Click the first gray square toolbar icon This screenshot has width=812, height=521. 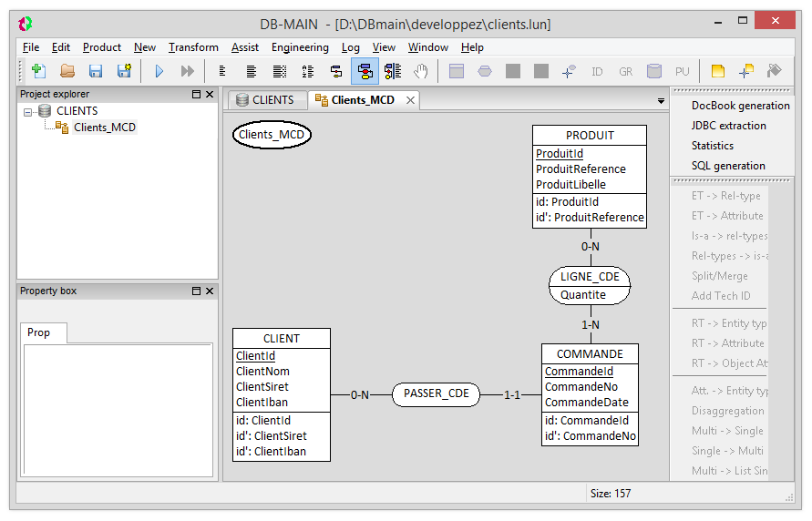(x=513, y=71)
